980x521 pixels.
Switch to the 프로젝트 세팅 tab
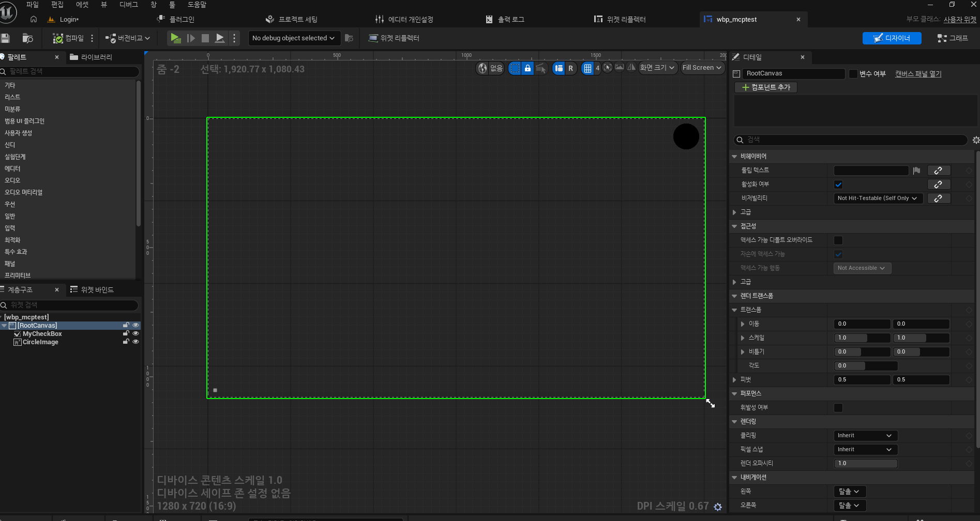click(x=292, y=19)
